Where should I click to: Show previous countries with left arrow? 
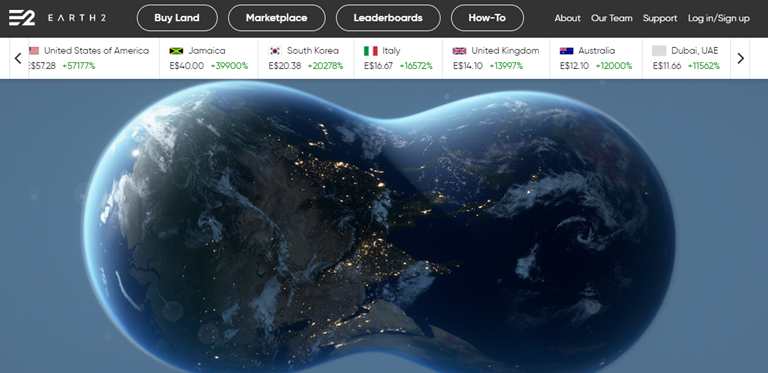click(19, 58)
